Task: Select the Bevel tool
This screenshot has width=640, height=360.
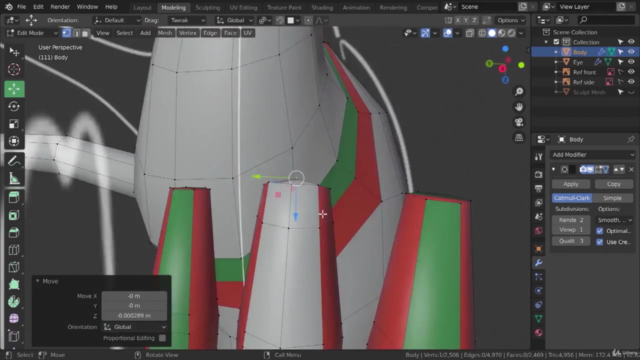Action: (14, 233)
